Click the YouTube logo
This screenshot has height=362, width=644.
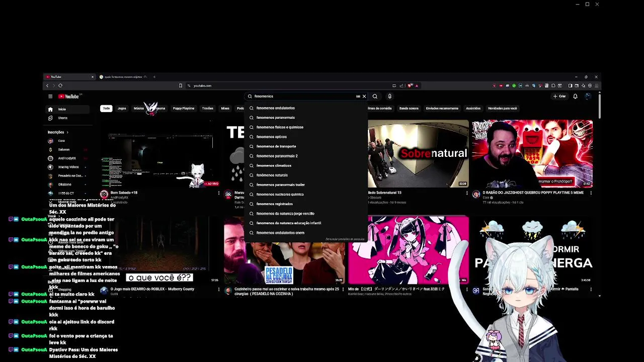coord(69,96)
